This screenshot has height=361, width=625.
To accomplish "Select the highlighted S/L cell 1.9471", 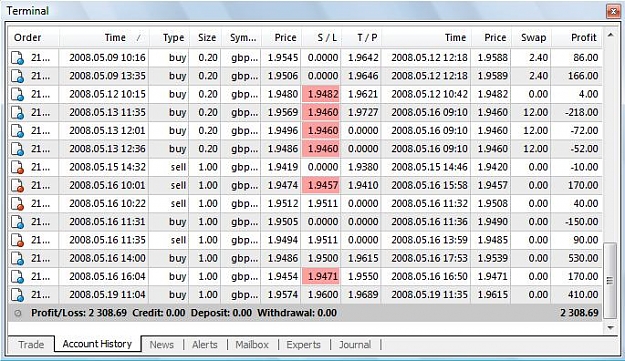I will [x=321, y=277].
